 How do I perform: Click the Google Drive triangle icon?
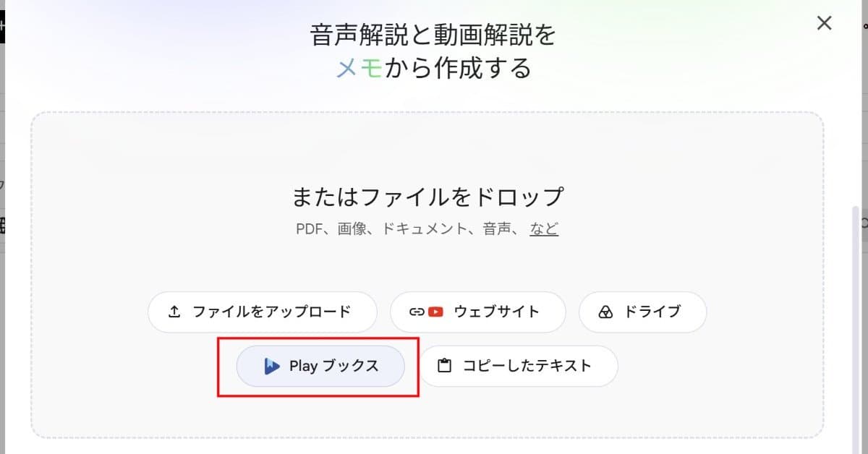click(x=605, y=312)
